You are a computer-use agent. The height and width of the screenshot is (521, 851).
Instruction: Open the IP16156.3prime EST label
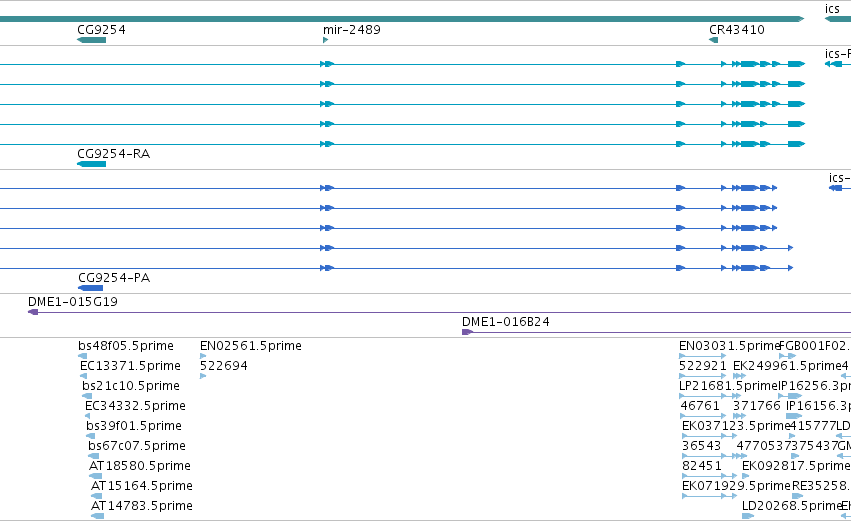click(818, 405)
